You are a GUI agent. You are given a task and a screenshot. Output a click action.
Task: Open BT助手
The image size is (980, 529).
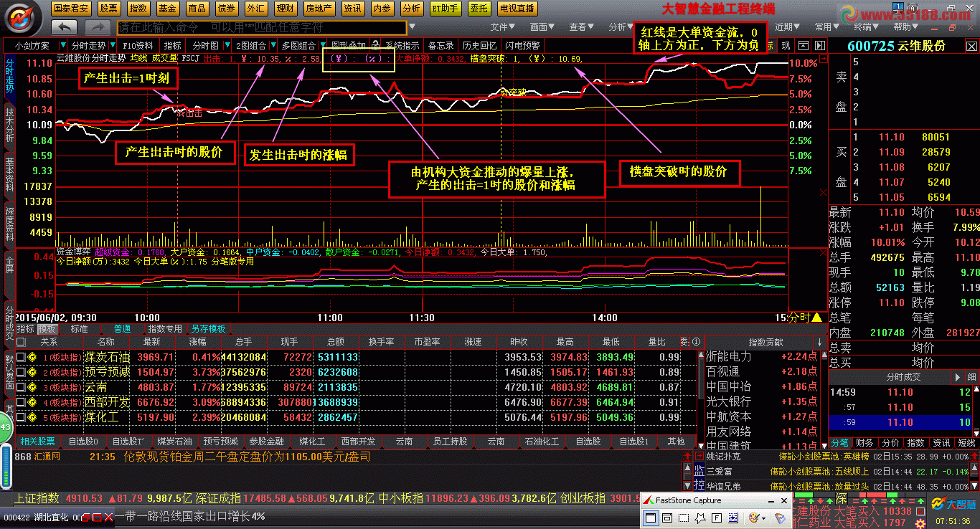click(446, 9)
